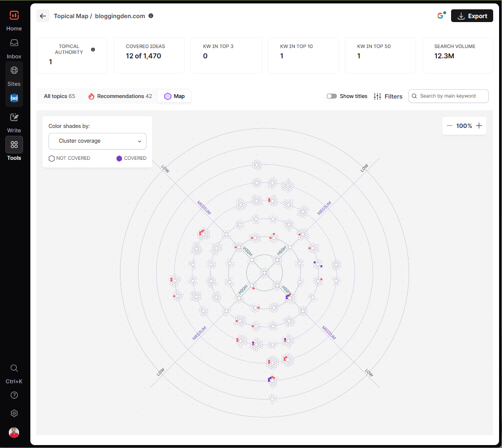Open the Ctrl+K search icon
This screenshot has height=448, width=502.
[x=14, y=368]
